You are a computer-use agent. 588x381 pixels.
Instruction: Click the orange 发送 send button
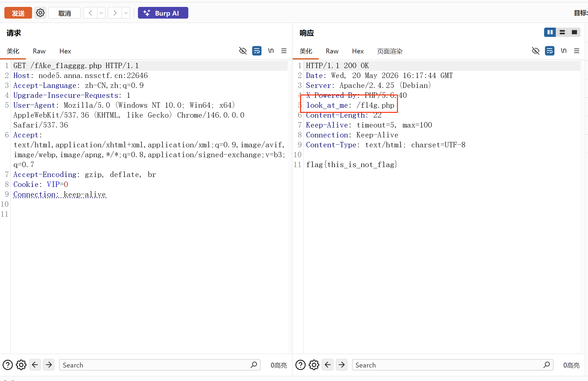pos(18,13)
